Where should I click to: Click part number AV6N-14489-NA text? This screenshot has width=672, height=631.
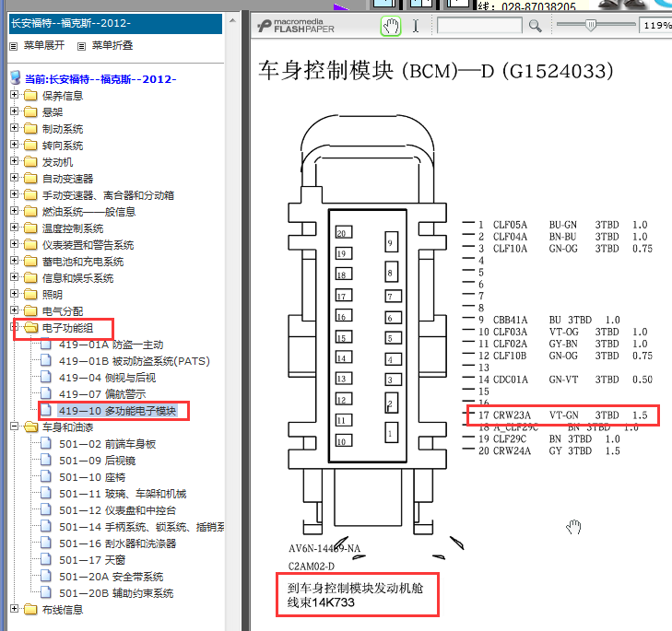coord(324,549)
